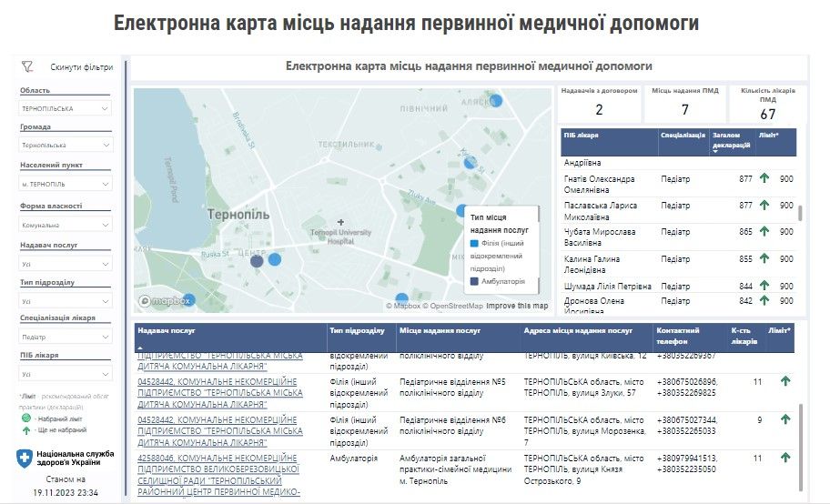Click the Кількість лікарів ПМД value 67
The image size is (830, 504).
coord(767,114)
